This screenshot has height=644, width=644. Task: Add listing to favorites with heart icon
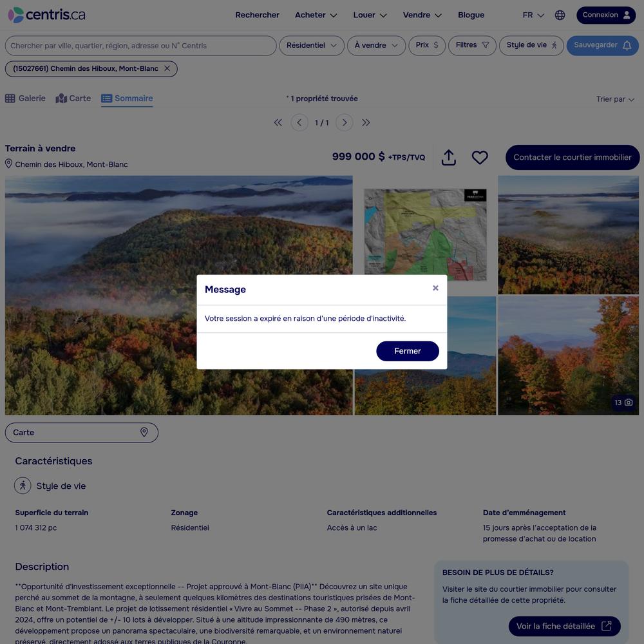click(480, 157)
